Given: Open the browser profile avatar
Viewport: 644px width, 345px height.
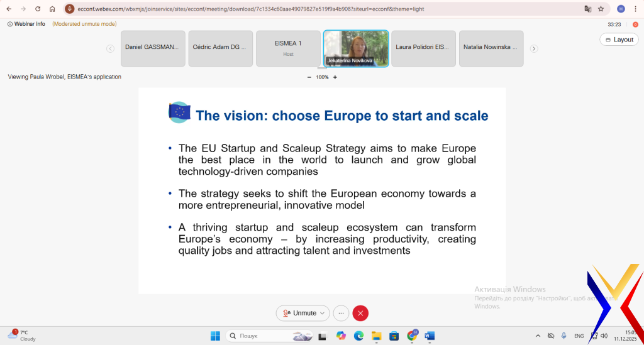Looking at the screenshot, I should pyautogui.click(x=621, y=9).
